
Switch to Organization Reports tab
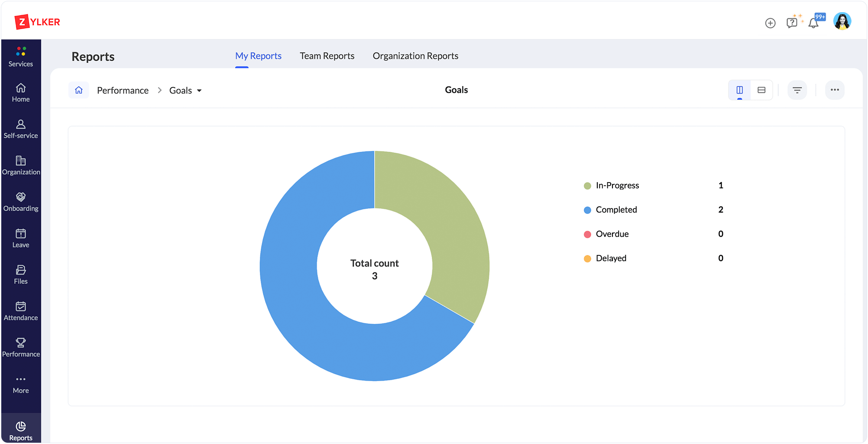[415, 56]
